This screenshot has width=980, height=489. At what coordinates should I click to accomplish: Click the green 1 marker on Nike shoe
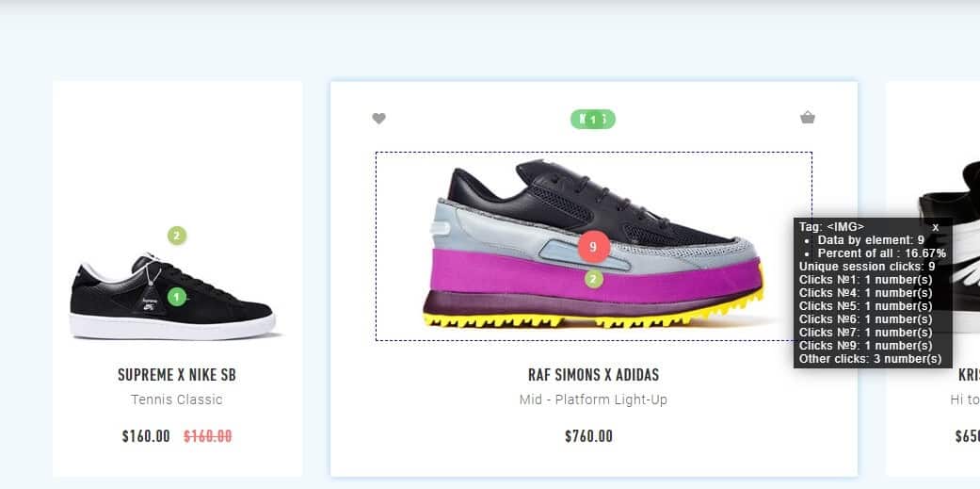click(177, 297)
